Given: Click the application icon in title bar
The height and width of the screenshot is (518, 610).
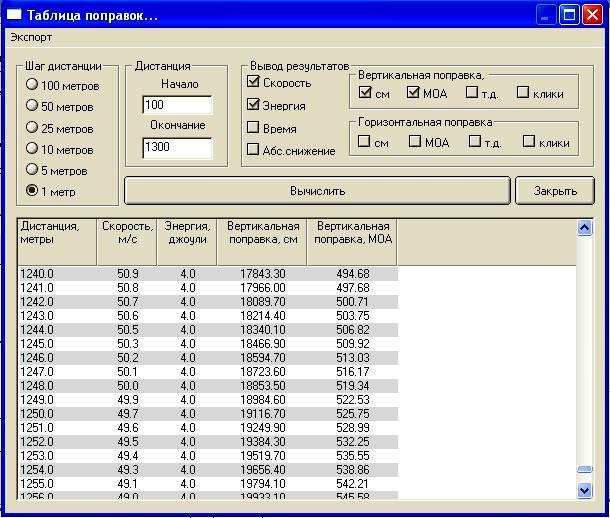Looking at the screenshot, I should coord(14,15).
